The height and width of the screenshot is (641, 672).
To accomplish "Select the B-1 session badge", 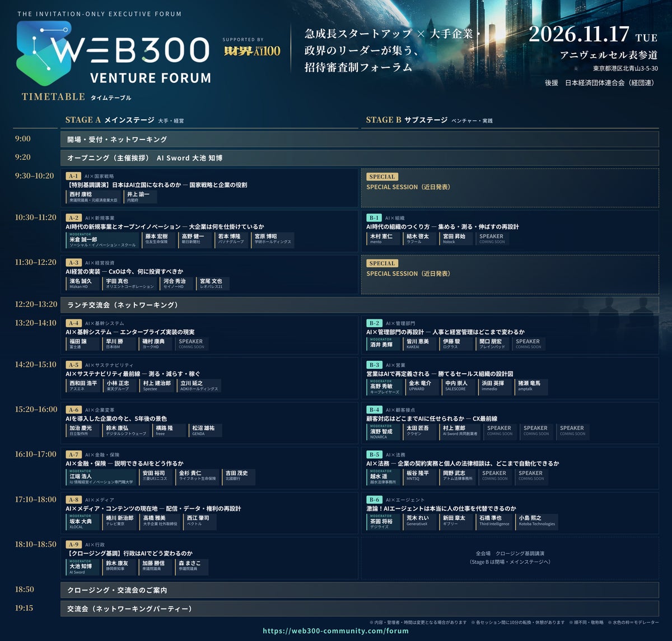I will click(374, 218).
